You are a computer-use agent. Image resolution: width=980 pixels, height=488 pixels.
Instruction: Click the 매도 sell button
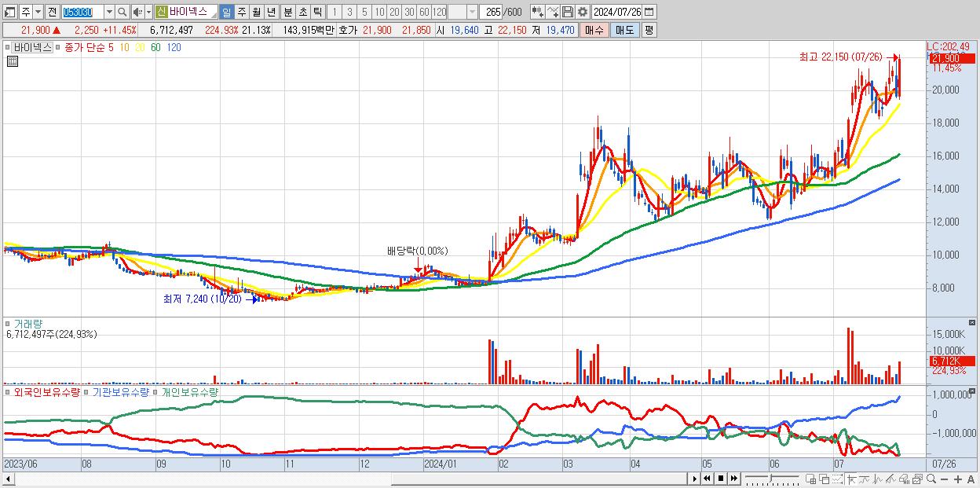click(625, 30)
